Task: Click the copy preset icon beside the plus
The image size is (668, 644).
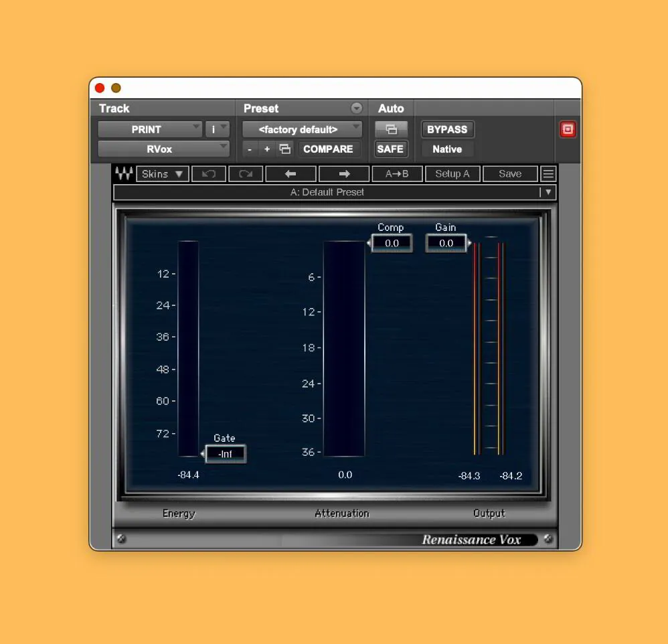Action: coord(284,149)
